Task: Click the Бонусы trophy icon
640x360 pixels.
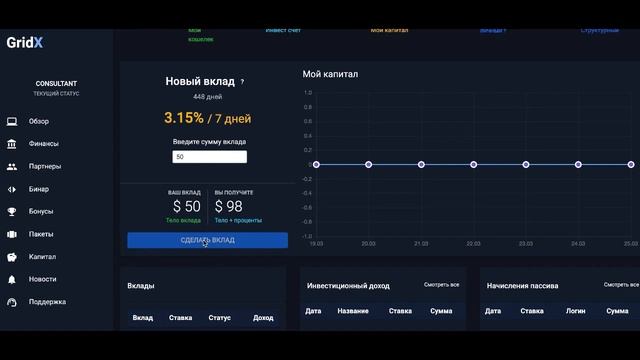Action: pyautogui.click(x=12, y=211)
